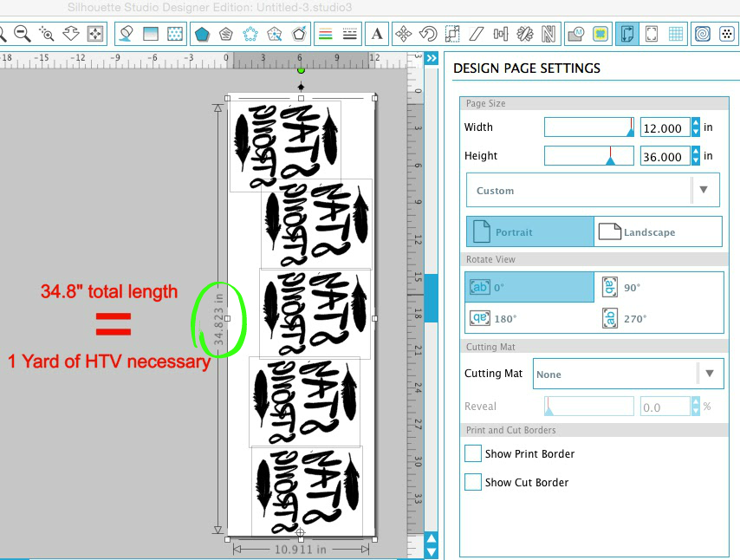Open the Fill Gradient window icon
This screenshot has height=560, width=740.
(x=151, y=34)
